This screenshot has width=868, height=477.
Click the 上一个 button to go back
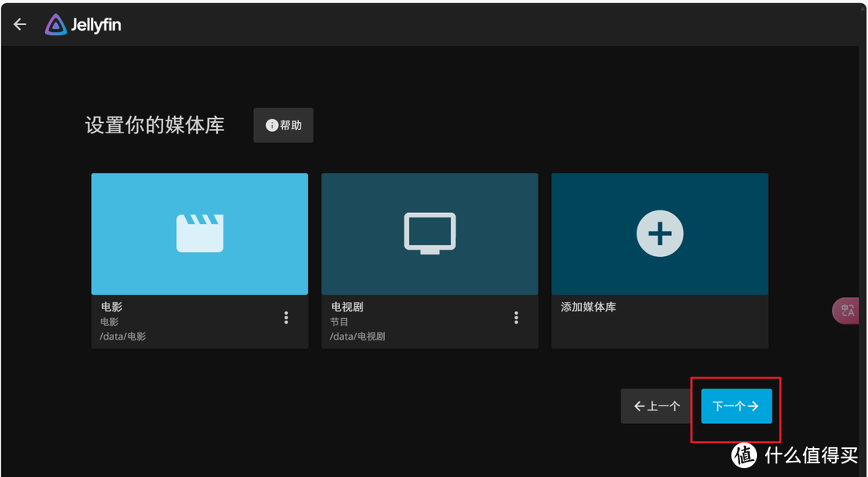656,406
